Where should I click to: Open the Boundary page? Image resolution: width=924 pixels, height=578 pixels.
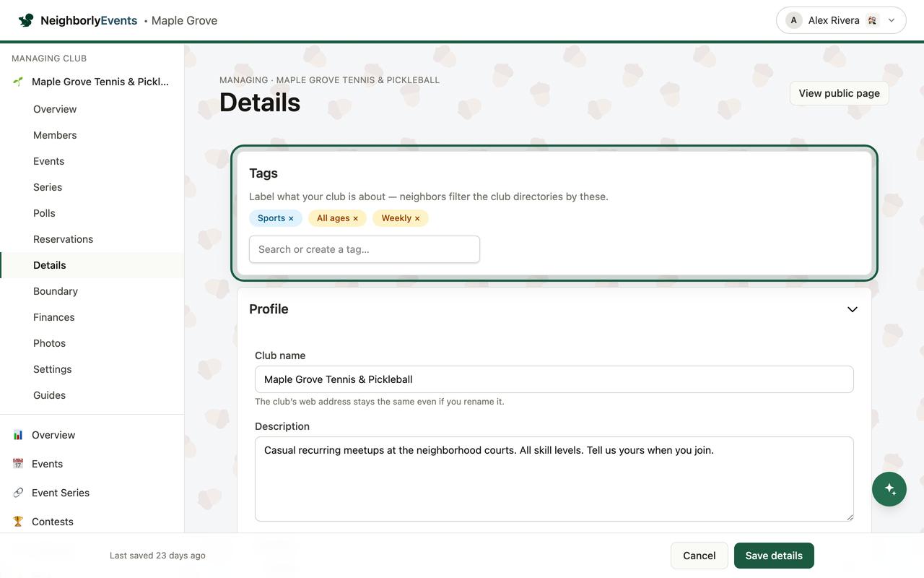56,291
